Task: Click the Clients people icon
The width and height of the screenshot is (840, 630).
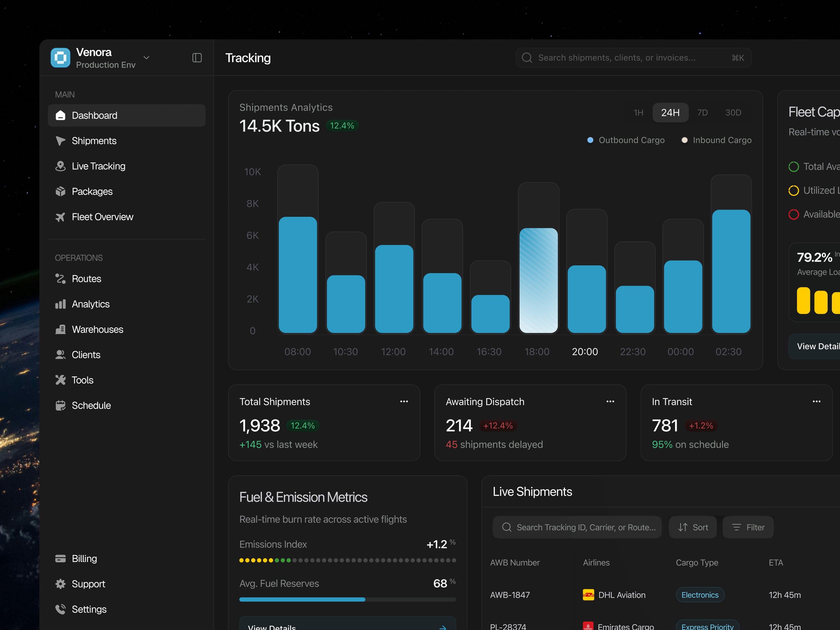Action: click(60, 355)
